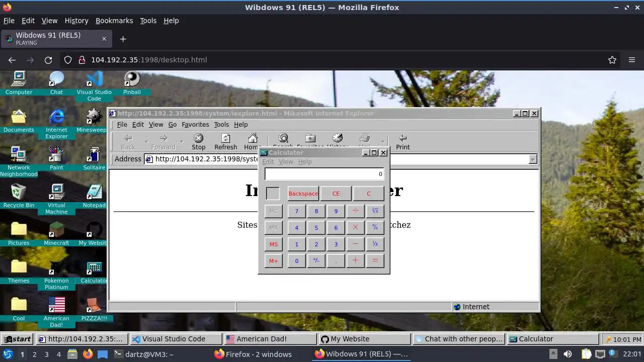644x362 pixels.
Task: Click Calculator Backspace button
Action: click(303, 194)
